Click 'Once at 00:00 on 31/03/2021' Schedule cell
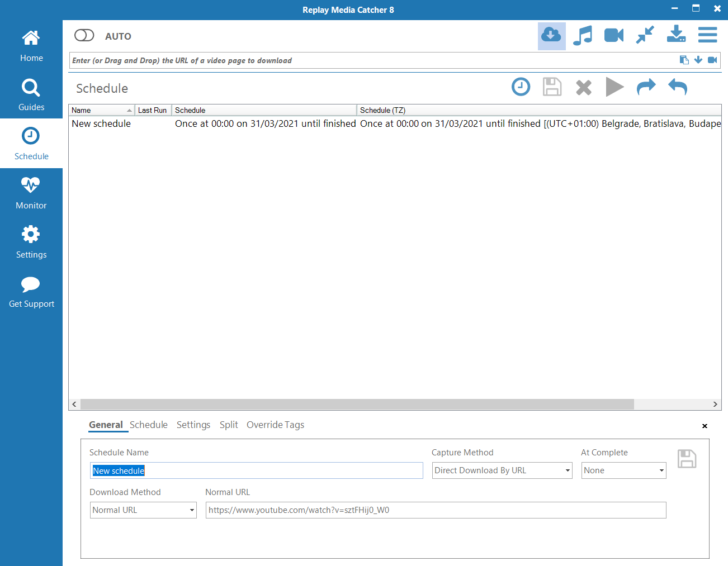This screenshot has width=728, height=566. coord(265,123)
